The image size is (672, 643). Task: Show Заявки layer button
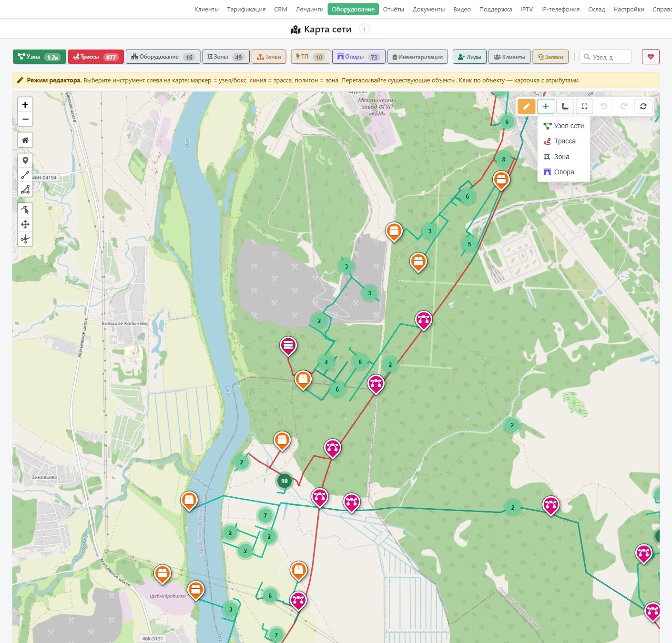[550, 57]
